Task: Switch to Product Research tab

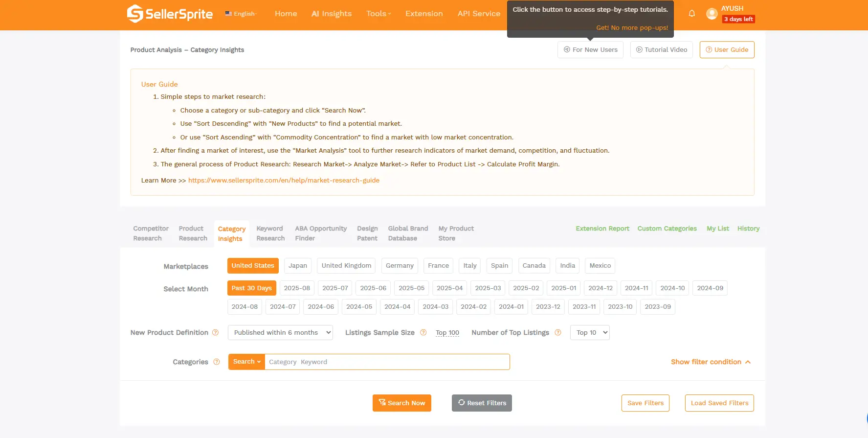Action: point(193,233)
